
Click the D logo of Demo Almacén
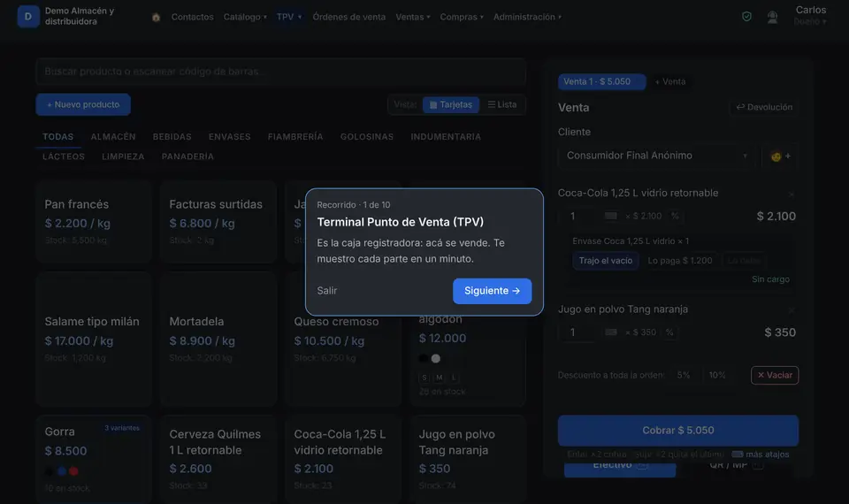(28, 16)
